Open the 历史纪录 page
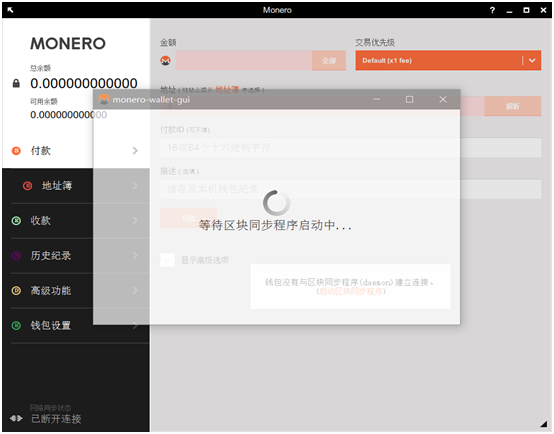The height and width of the screenshot is (434, 554). [x=51, y=256]
